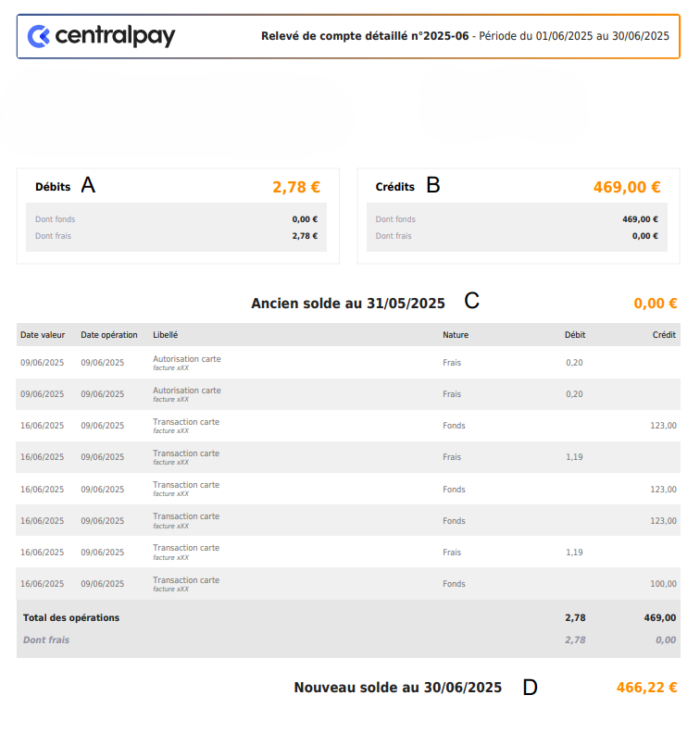Image resolution: width=700 pixels, height=745 pixels.
Task: Click the orange 469,00 € credits total
Action: click(627, 187)
